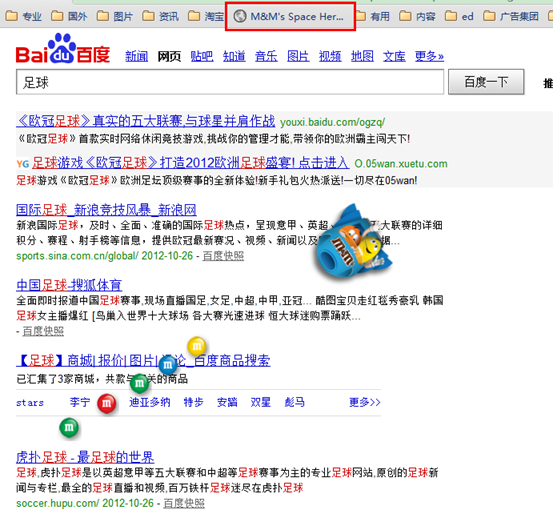Click the 彪马 brand link

click(294, 402)
